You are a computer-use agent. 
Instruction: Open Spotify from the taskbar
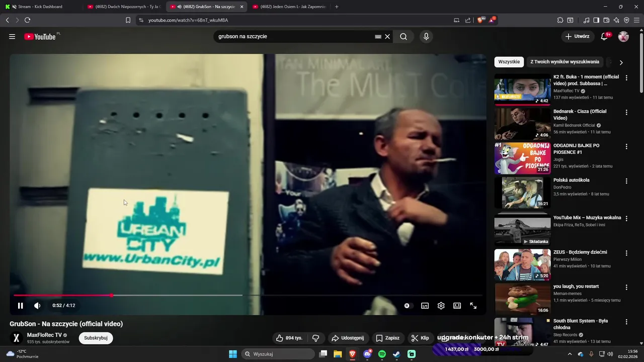pos(382,354)
